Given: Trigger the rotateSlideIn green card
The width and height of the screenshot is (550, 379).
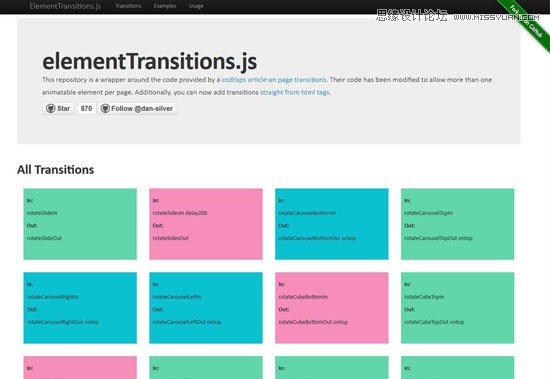Looking at the screenshot, I should click(x=80, y=224).
